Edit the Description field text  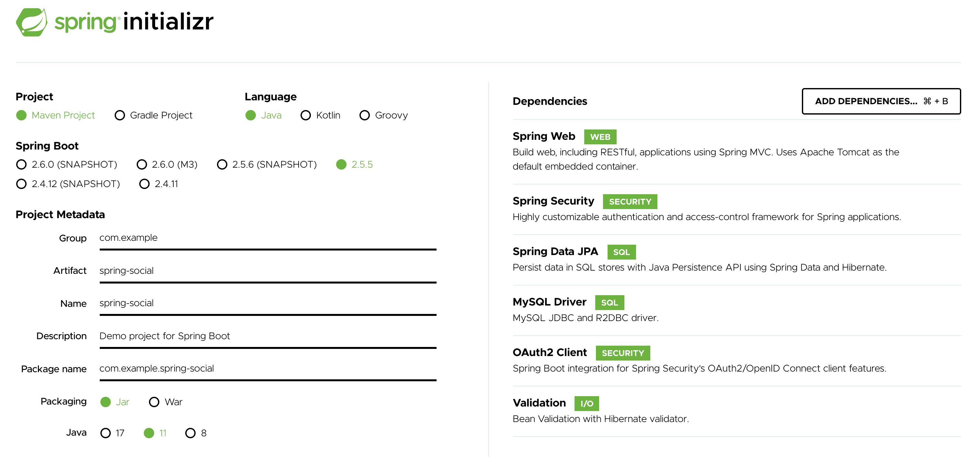click(x=266, y=336)
